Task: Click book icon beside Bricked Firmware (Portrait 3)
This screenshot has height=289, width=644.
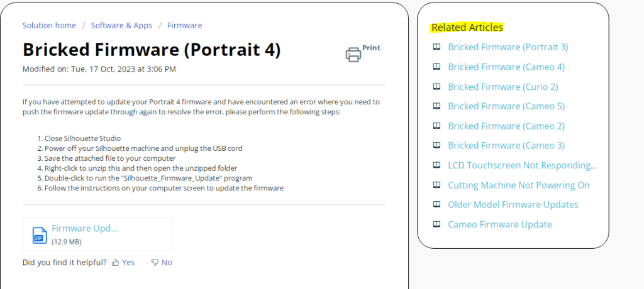Action: (x=436, y=47)
